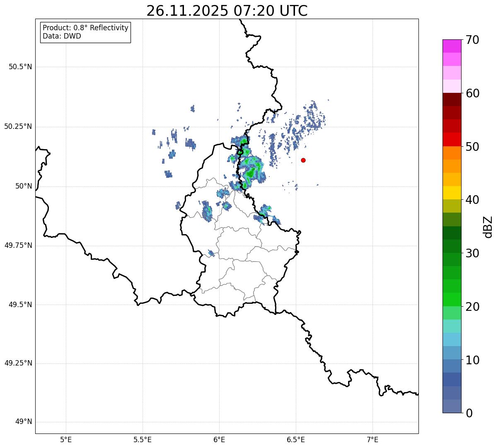
Task: Click the 49°N latitude label
Action: tap(24, 421)
